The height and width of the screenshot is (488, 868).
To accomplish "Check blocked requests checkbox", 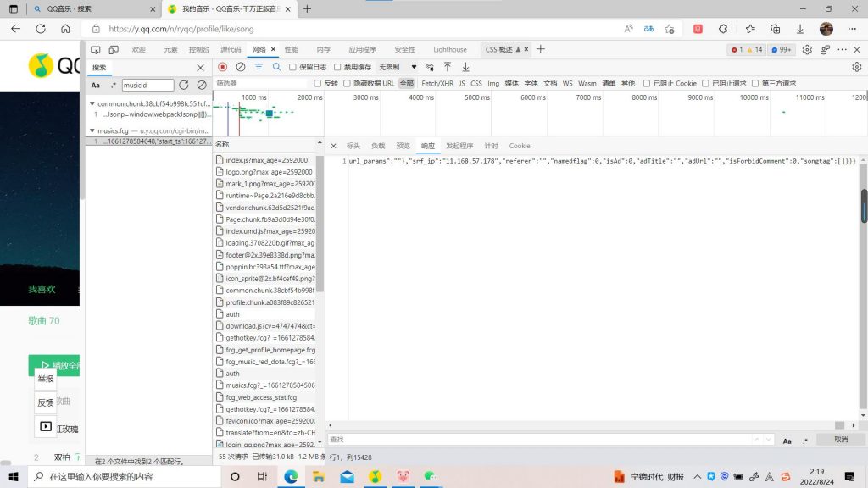I will tap(705, 84).
